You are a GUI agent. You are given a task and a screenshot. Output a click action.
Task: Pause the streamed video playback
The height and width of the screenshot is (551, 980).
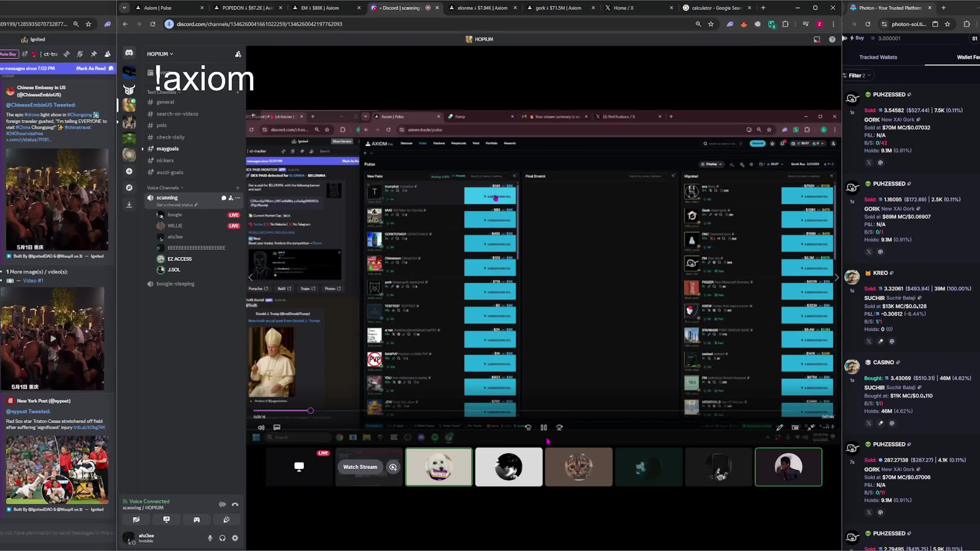544,427
